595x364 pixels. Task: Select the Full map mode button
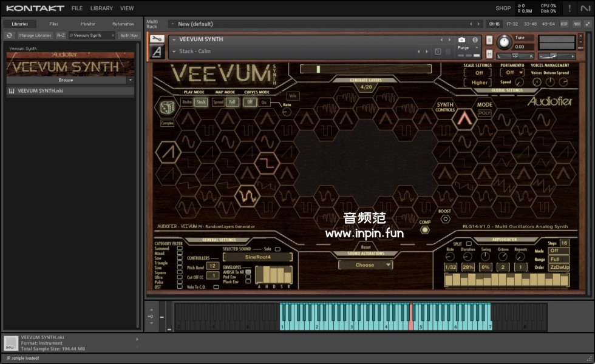(x=232, y=102)
